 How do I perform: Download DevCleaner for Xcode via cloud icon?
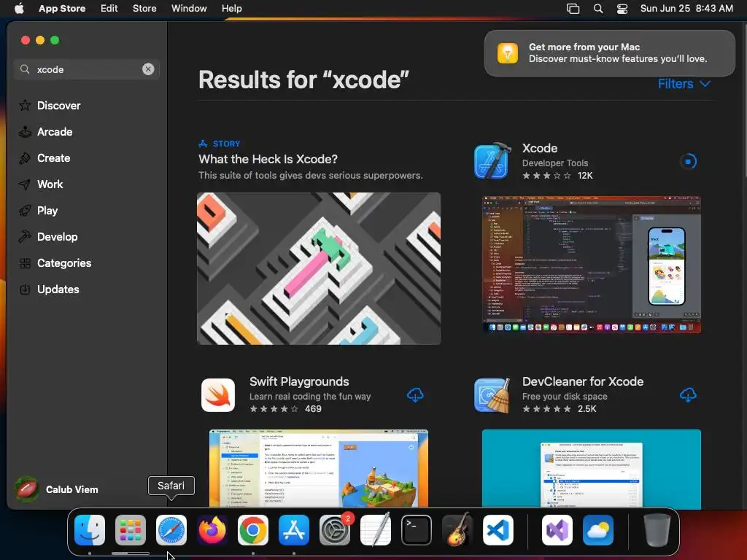[688, 394]
